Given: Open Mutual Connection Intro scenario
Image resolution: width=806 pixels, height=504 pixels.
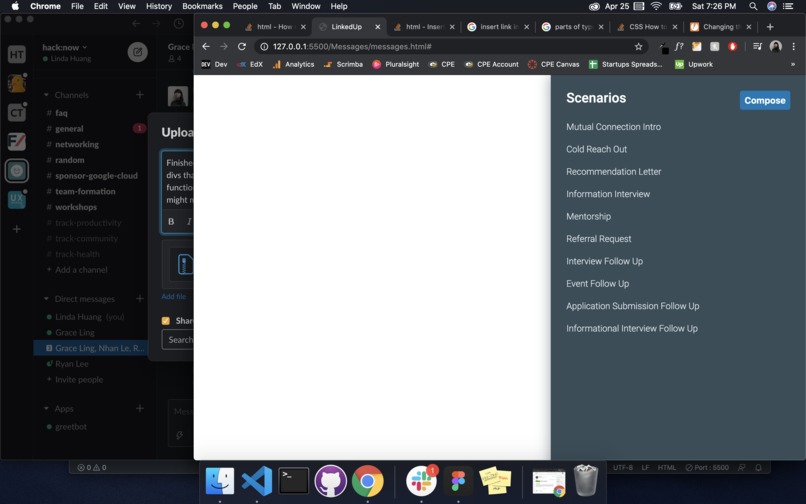Looking at the screenshot, I should [613, 127].
